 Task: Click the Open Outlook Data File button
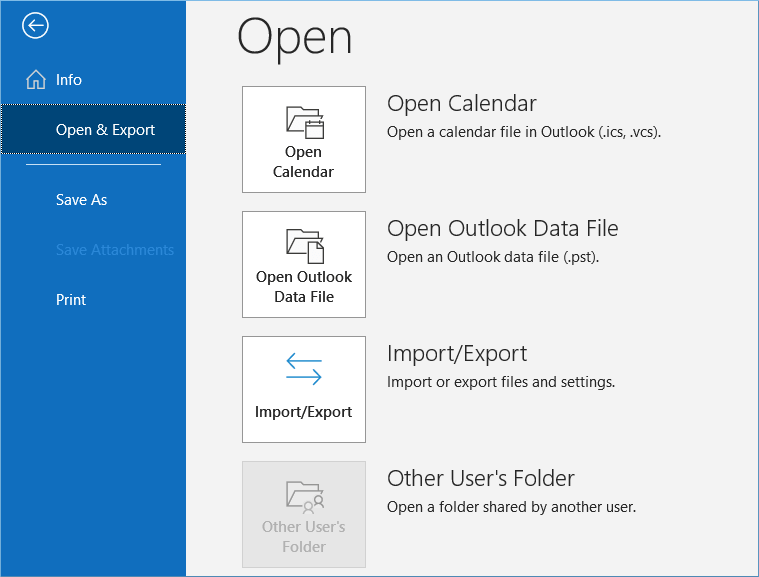[x=304, y=264]
